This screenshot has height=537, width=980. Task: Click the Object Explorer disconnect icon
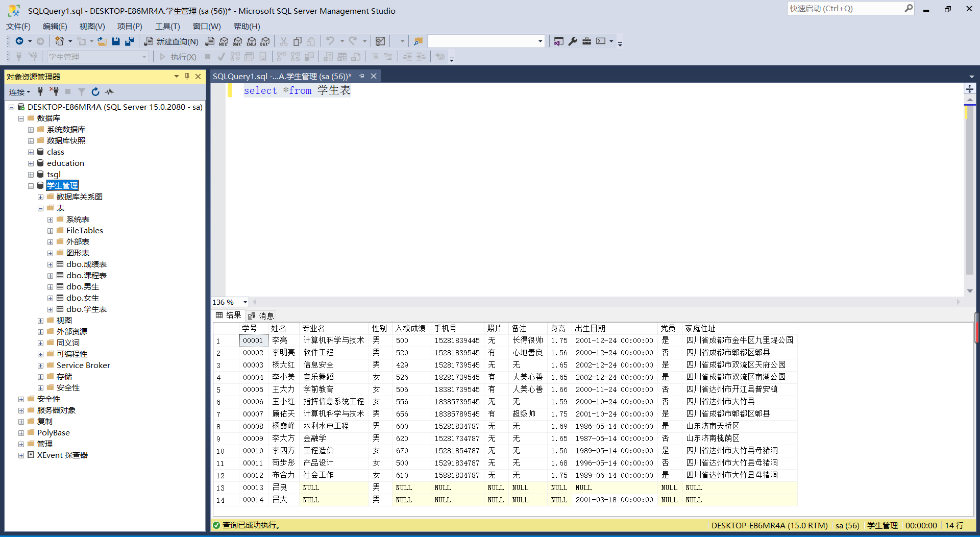pos(54,92)
